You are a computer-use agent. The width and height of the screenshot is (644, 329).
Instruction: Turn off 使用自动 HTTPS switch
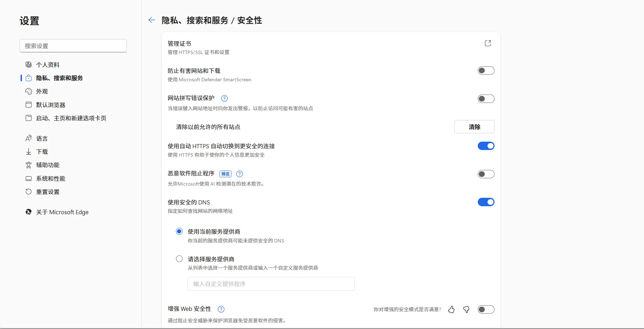pyautogui.click(x=486, y=146)
